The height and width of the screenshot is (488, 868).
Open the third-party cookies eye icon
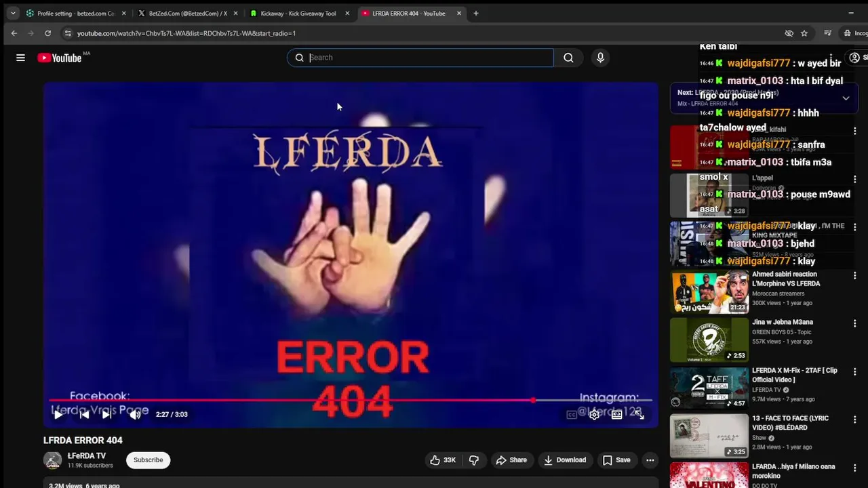(789, 33)
